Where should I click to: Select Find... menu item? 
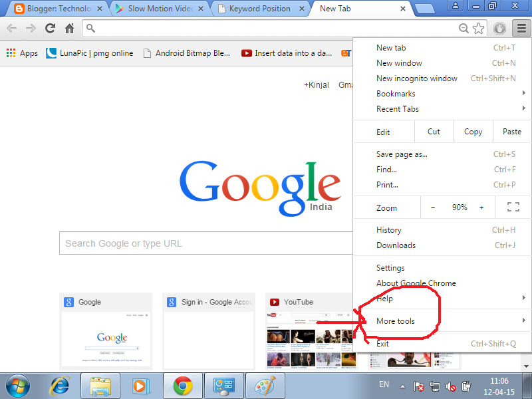point(442,170)
